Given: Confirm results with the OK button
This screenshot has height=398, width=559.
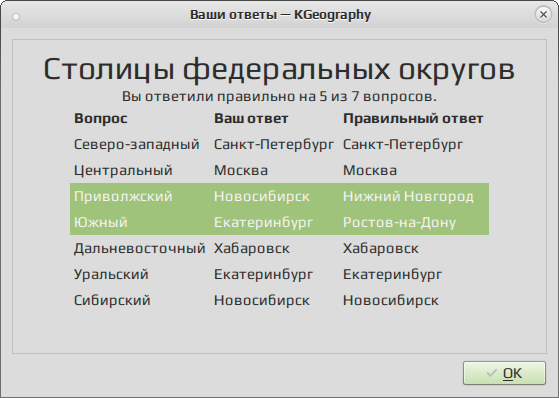Looking at the screenshot, I should pyautogui.click(x=504, y=373).
